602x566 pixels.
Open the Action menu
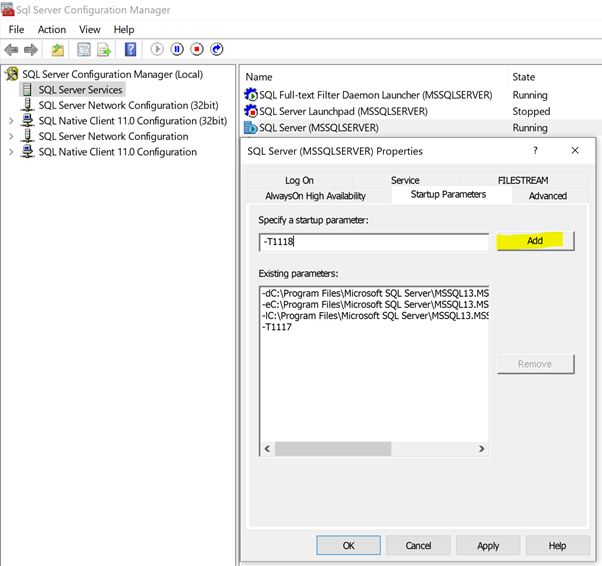[52, 30]
